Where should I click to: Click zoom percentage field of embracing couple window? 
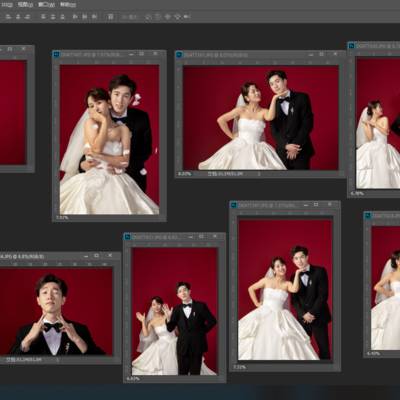pyautogui.click(x=62, y=218)
